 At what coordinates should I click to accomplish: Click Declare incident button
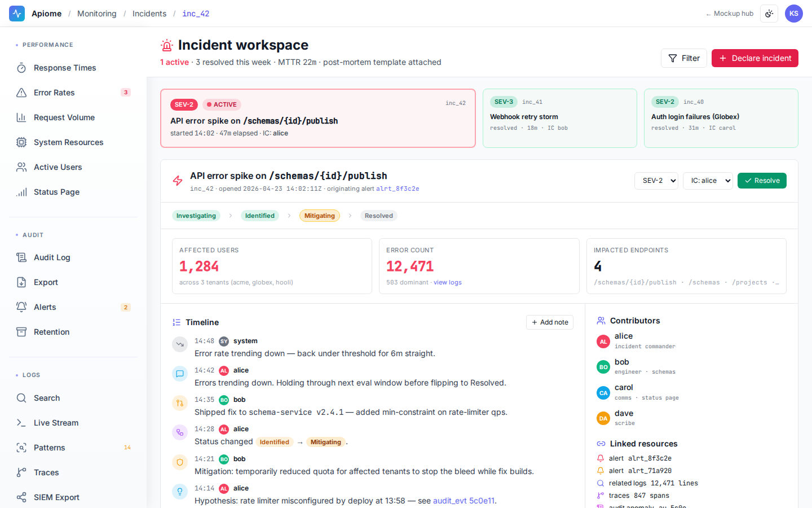pyautogui.click(x=755, y=58)
